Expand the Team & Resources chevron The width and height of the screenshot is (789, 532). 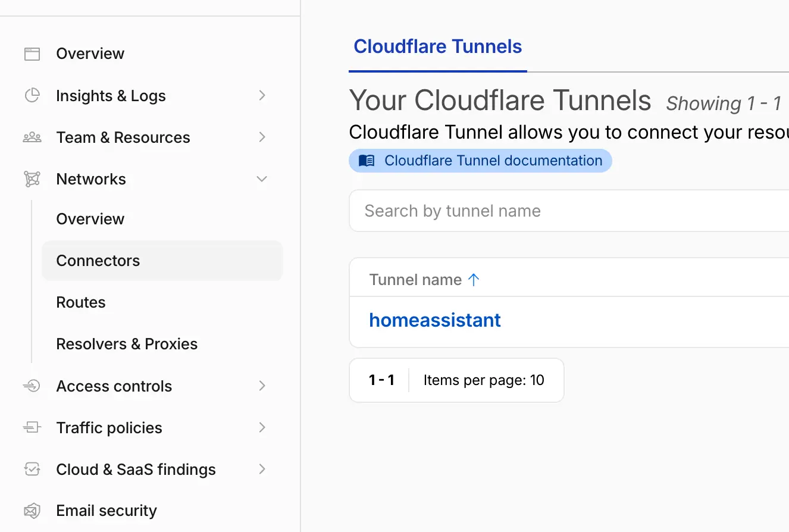[262, 137]
